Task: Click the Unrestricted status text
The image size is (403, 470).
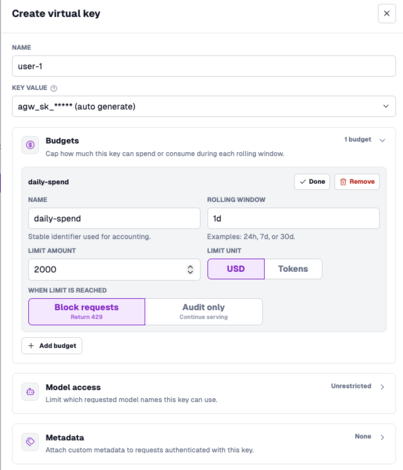Action: [x=351, y=386]
